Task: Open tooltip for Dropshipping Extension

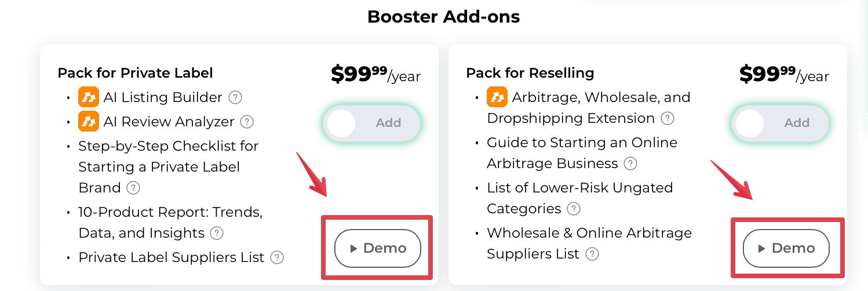Action: pos(668,118)
